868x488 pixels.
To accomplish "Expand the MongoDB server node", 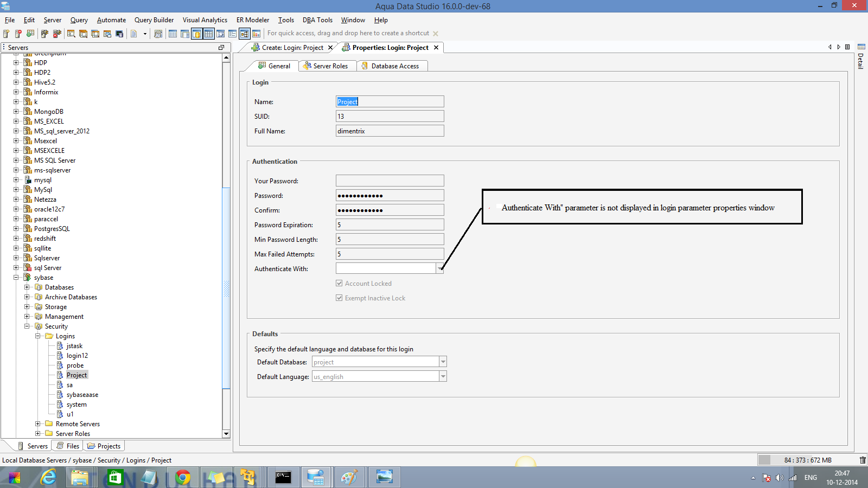I will pyautogui.click(x=16, y=112).
